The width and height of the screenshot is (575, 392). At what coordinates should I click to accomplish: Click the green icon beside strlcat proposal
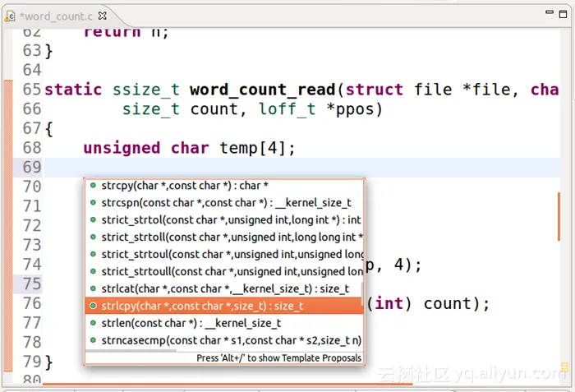tap(94, 288)
